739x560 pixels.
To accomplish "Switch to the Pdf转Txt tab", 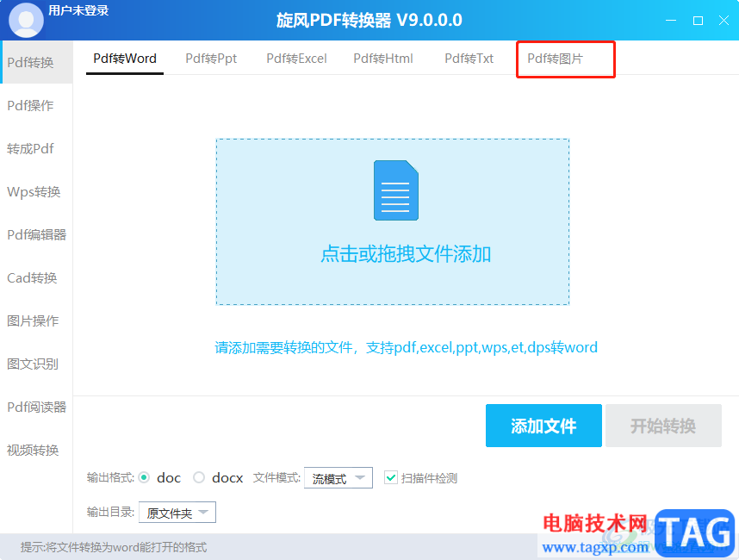I will (x=469, y=59).
